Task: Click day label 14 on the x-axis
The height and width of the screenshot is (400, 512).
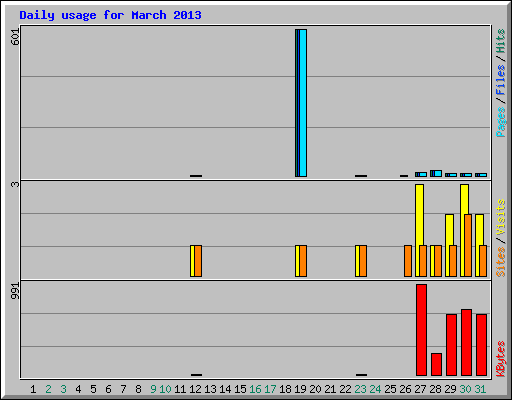Action: tap(225, 389)
